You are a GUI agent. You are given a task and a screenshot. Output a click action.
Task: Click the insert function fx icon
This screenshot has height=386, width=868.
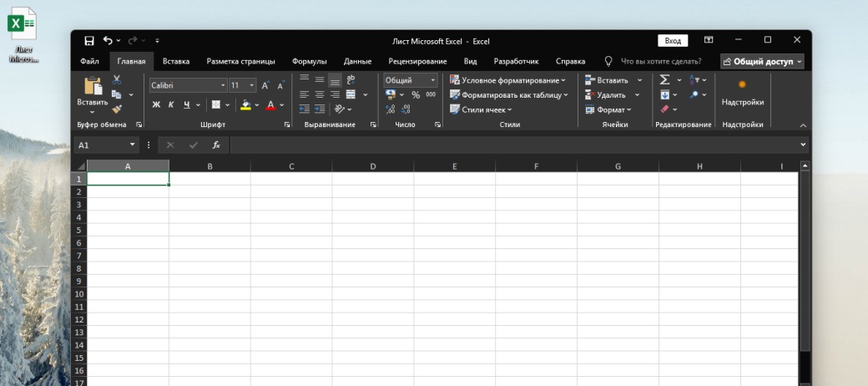point(216,145)
